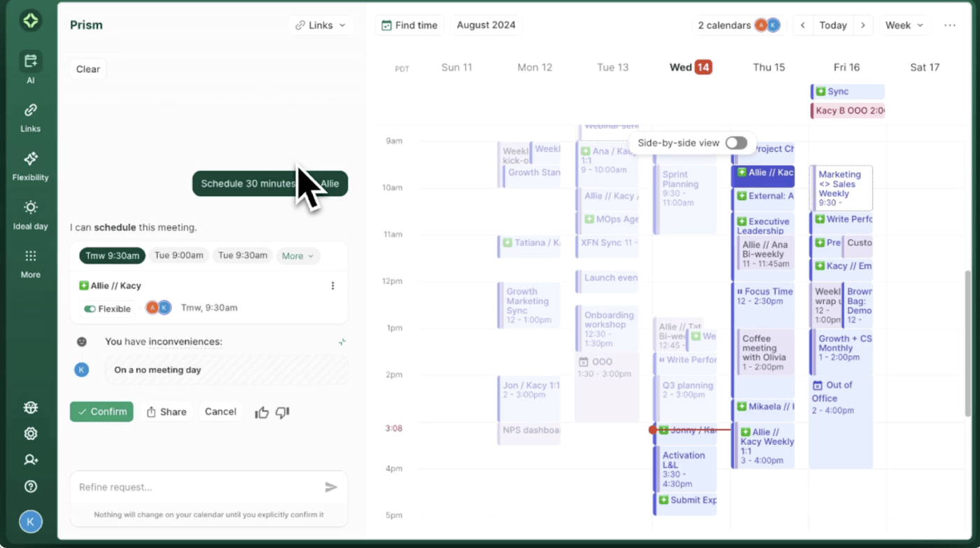980x548 pixels.
Task: Open the calendar three-dot options menu
Action: 949,25
